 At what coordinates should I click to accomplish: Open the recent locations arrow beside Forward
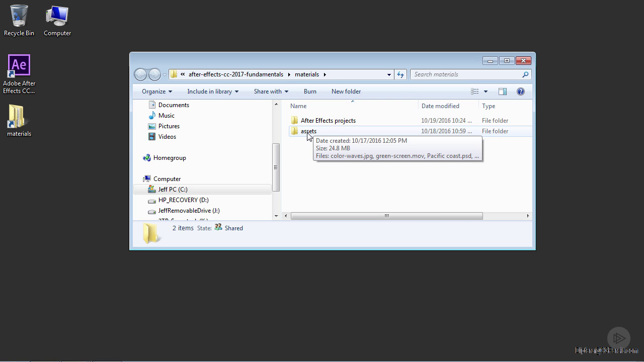[x=165, y=75]
